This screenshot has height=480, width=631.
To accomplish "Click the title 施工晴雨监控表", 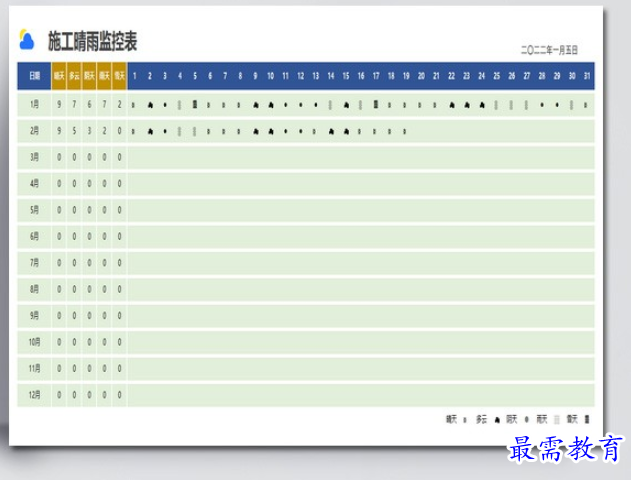I will coord(93,41).
